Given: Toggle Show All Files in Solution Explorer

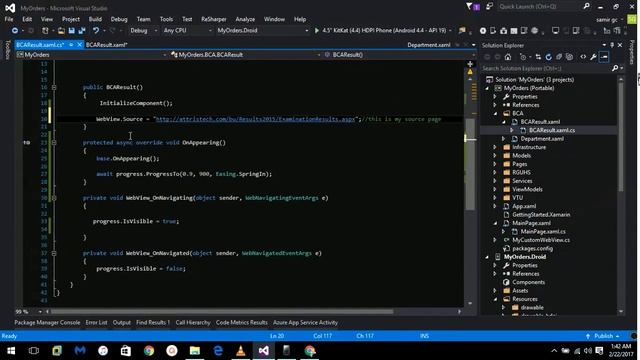Looking at the screenshot, I should click(569, 57).
